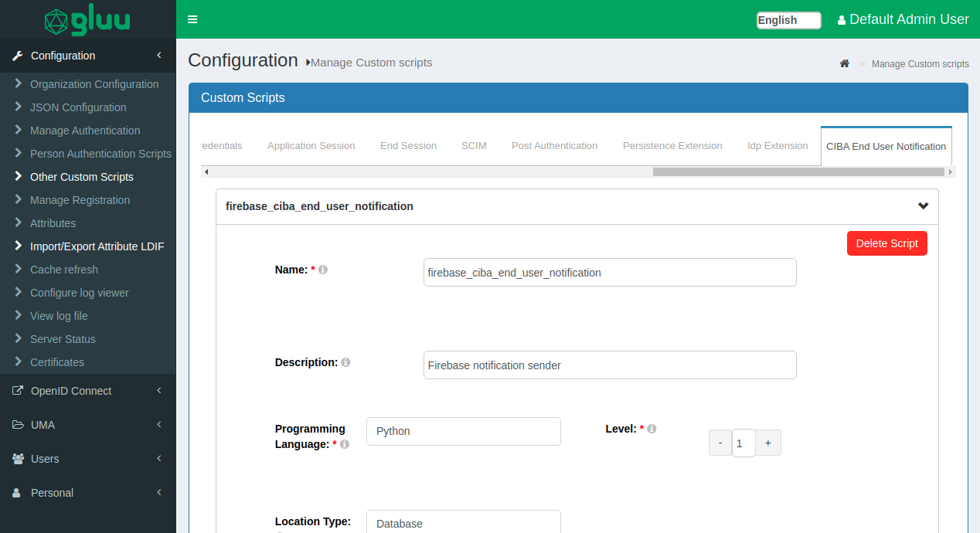
Task: Click the wrench icon for Configuration
Action: click(x=18, y=55)
